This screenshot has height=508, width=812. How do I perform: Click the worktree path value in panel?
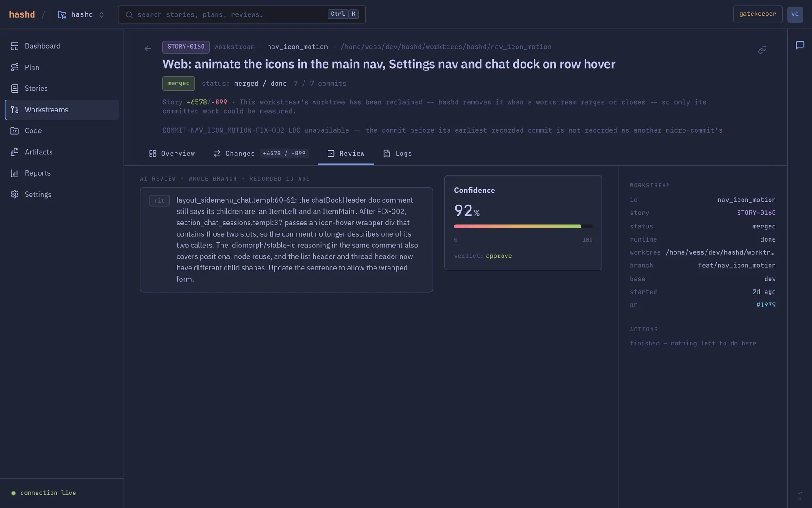coord(720,252)
